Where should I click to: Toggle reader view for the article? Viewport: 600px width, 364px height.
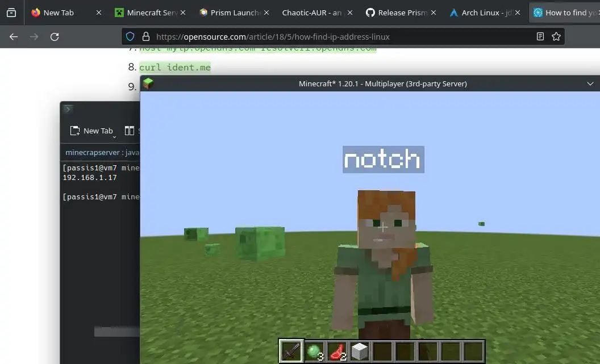click(540, 37)
